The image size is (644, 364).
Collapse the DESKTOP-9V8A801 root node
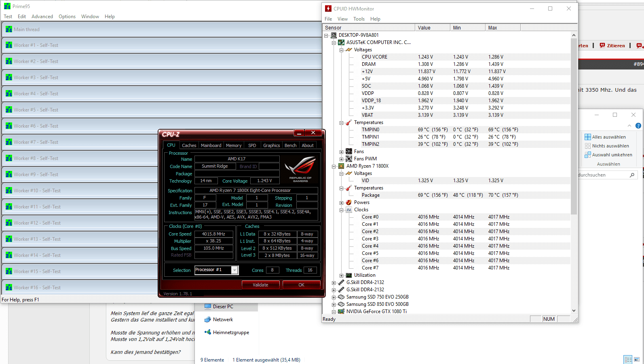pyautogui.click(x=326, y=36)
